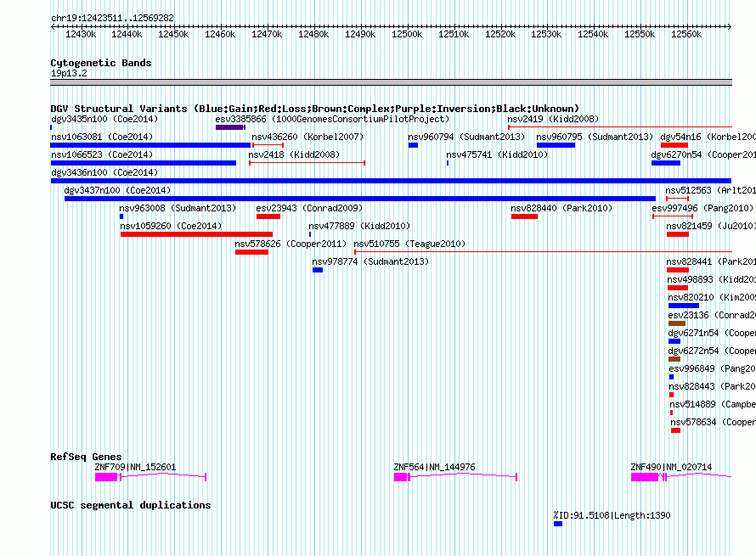The height and width of the screenshot is (556, 756).
Task: Click the red nsv828441 loss bar
Action: coord(677,270)
